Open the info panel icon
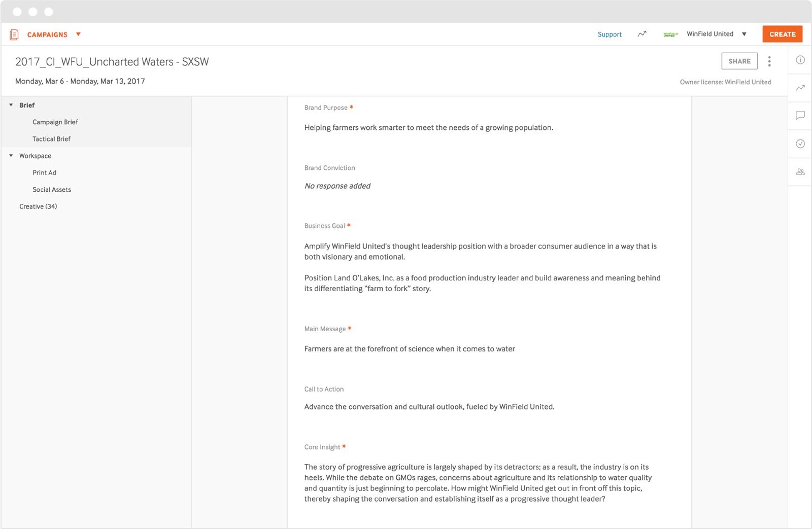Image resolution: width=812 pixels, height=529 pixels. 800,60
